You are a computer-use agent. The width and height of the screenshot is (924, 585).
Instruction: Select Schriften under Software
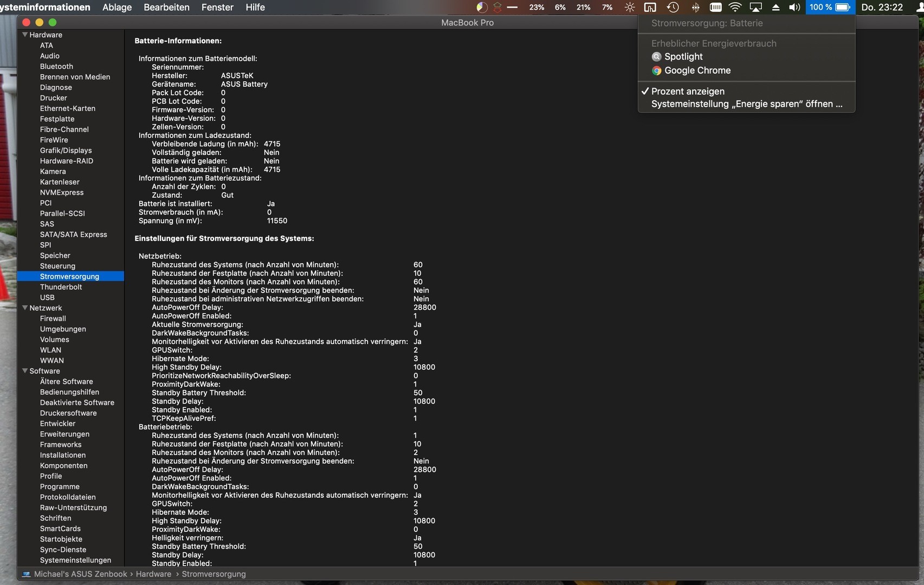pyautogui.click(x=55, y=518)
